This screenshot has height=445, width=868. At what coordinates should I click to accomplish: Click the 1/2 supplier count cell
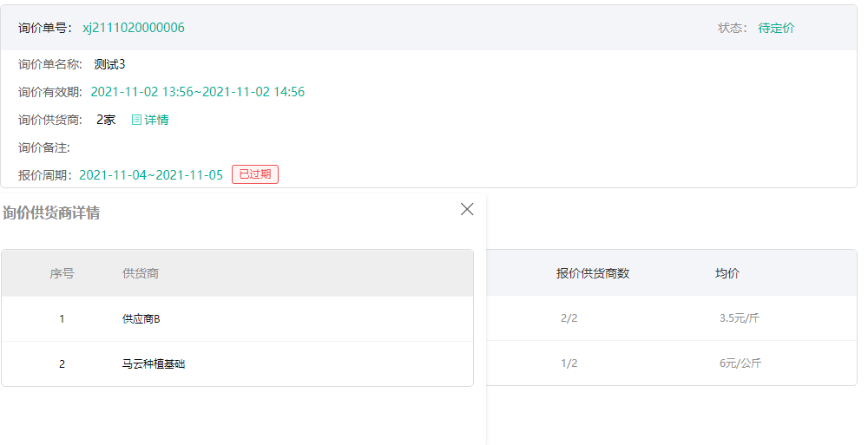569,363
